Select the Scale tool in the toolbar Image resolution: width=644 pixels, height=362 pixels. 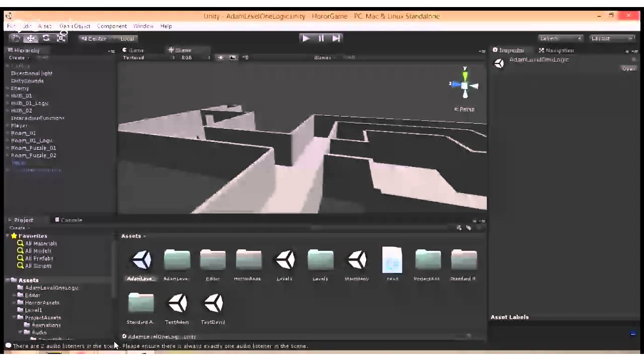[61, 38]
